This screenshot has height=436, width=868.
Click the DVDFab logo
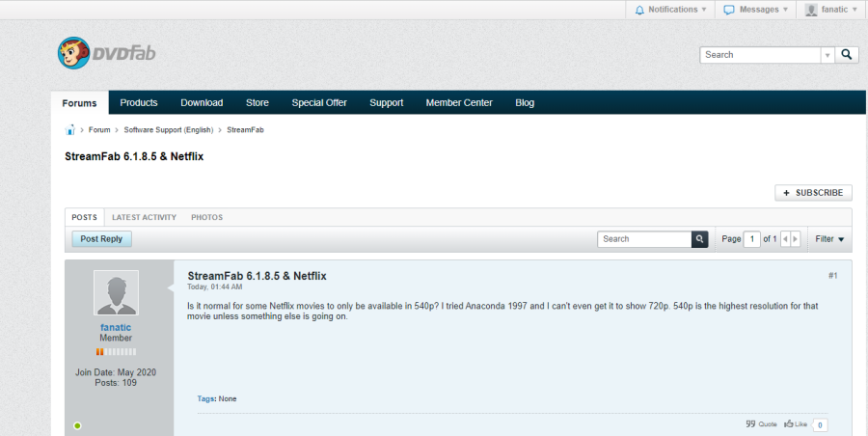105,54
